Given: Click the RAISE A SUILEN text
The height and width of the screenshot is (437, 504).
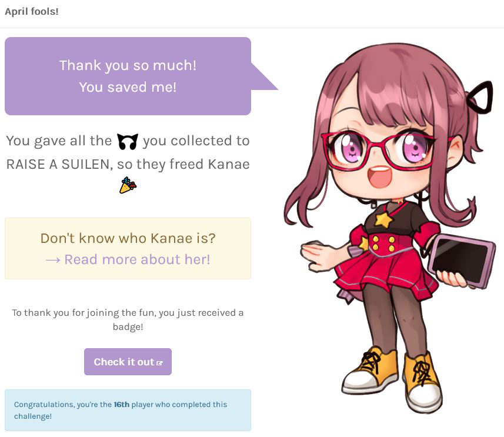Looking at the screenshot, I should (59, 164).
